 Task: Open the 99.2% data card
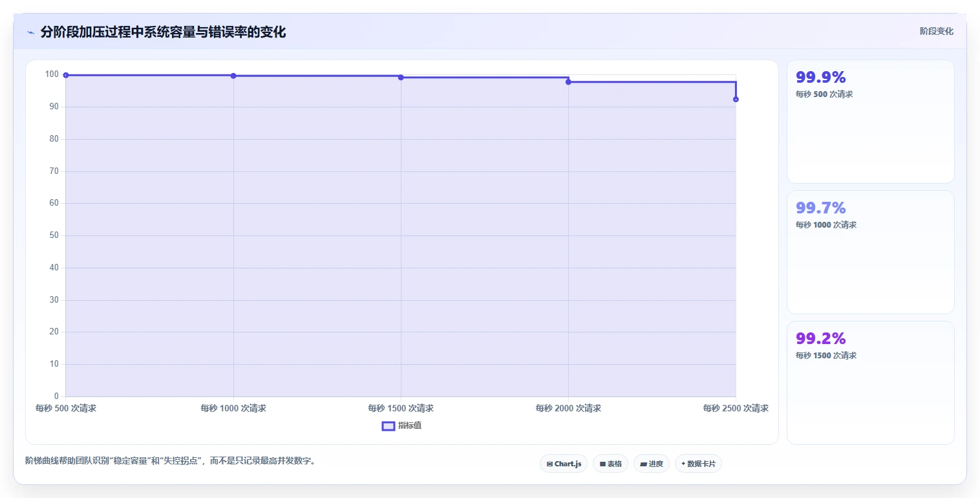tap(870, 383)
